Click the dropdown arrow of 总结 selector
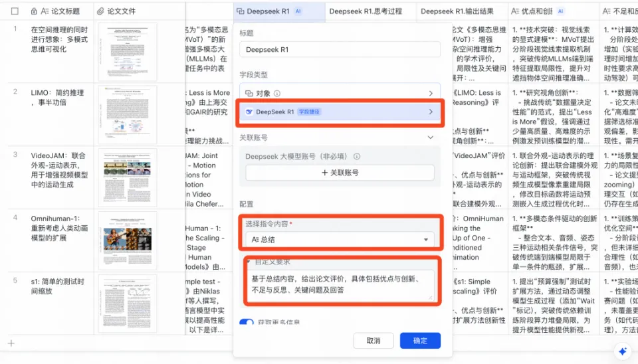Viewport: 638px width, 364px height. click(425, 240)
